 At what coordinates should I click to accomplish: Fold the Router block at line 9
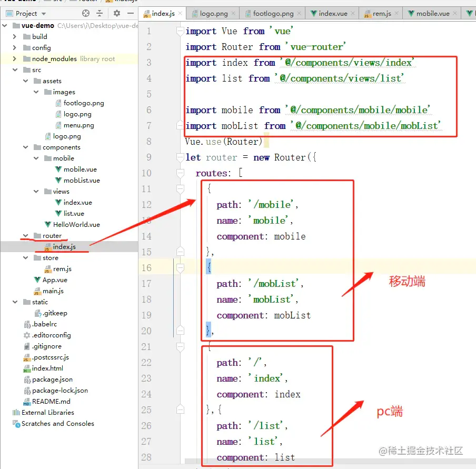pyautogui.click(x=180, y=157)
